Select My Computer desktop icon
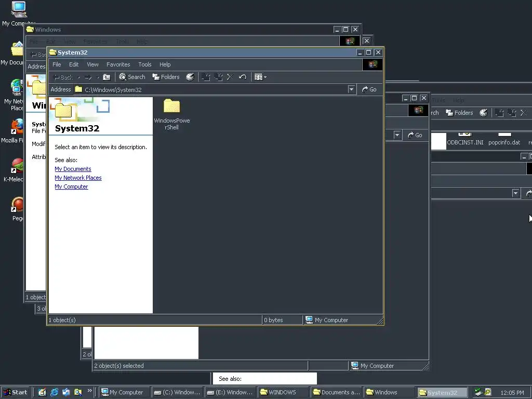Viewport: 532px width, 399px height. click(19, 14)
